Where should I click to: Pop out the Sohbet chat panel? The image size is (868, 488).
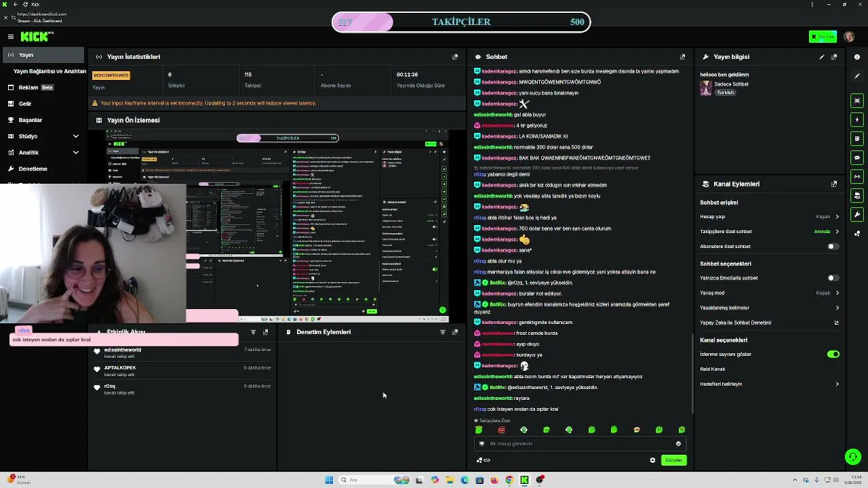682,57
